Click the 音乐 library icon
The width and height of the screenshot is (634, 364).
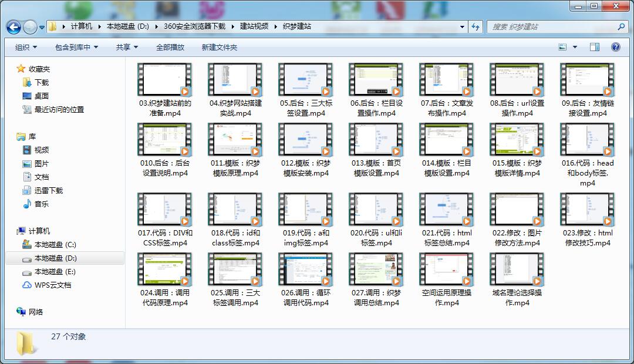[x=27, y=204]
